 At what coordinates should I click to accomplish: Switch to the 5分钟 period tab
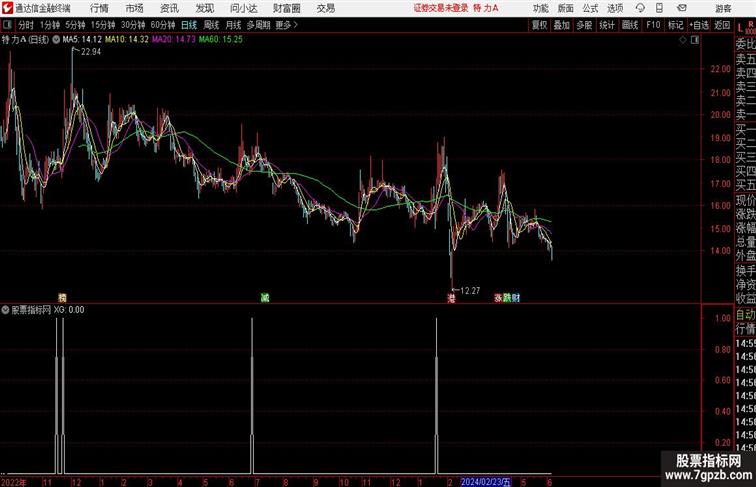coord(75,25)
